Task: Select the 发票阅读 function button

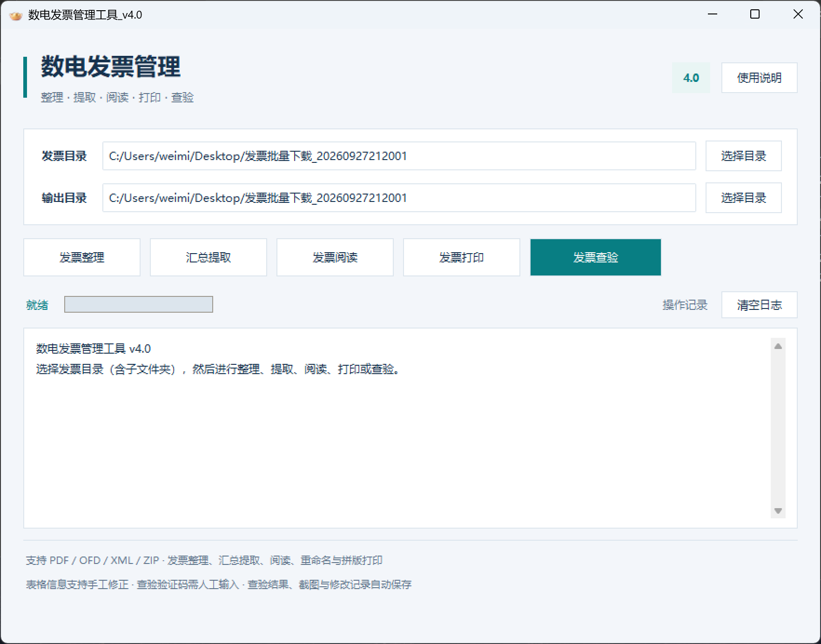Action: [x=335, y=257]
